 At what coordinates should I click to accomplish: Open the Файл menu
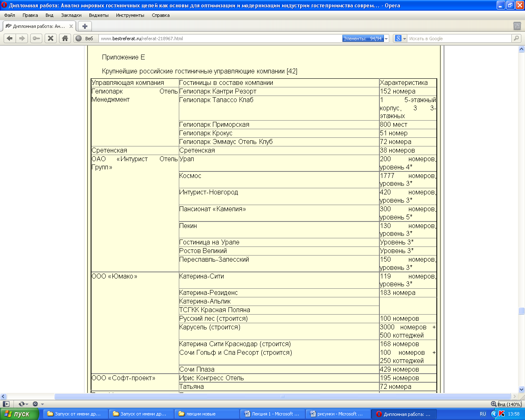click(9, 15)
